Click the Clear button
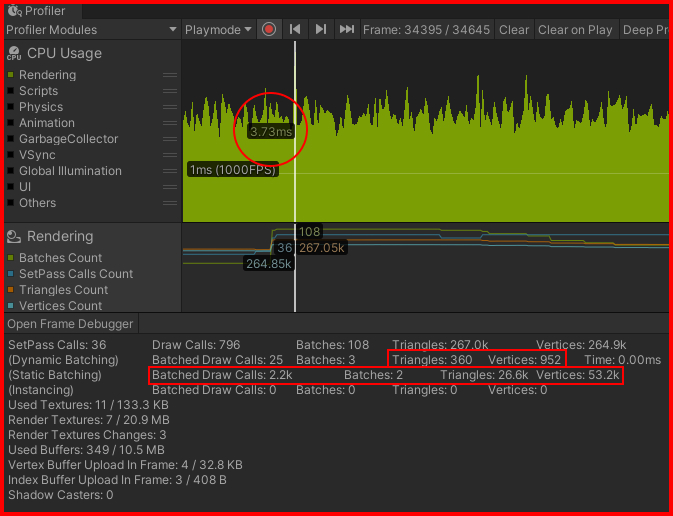Screen dimensions: 673x516 [x=514, y=29]
